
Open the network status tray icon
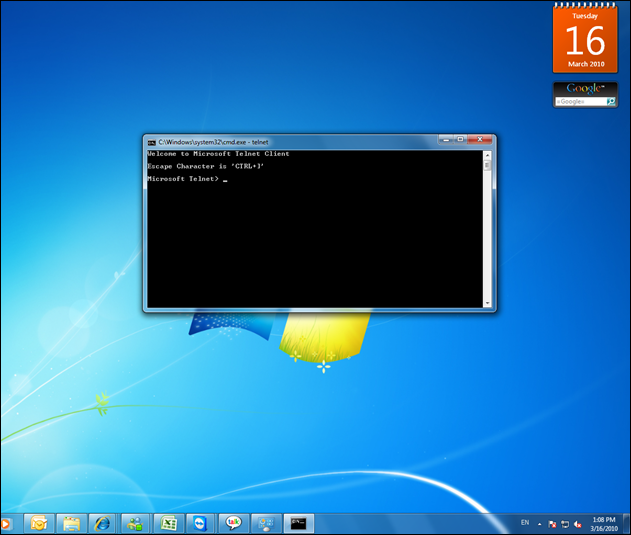(x=565, y=524)
